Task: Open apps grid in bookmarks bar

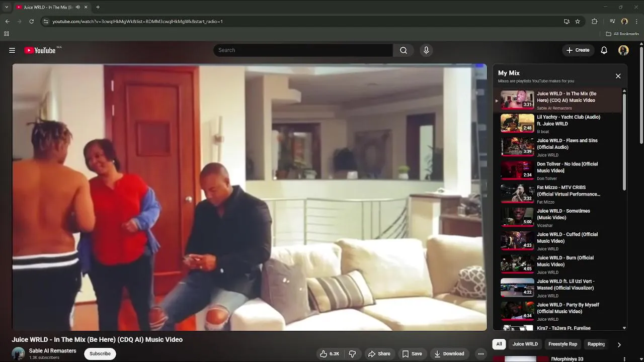Action: coord(7,34)
